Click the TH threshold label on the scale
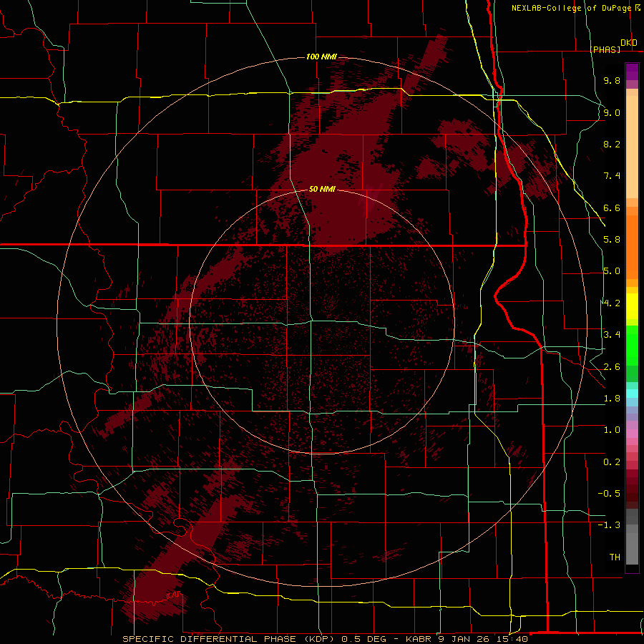 point(615,557)
